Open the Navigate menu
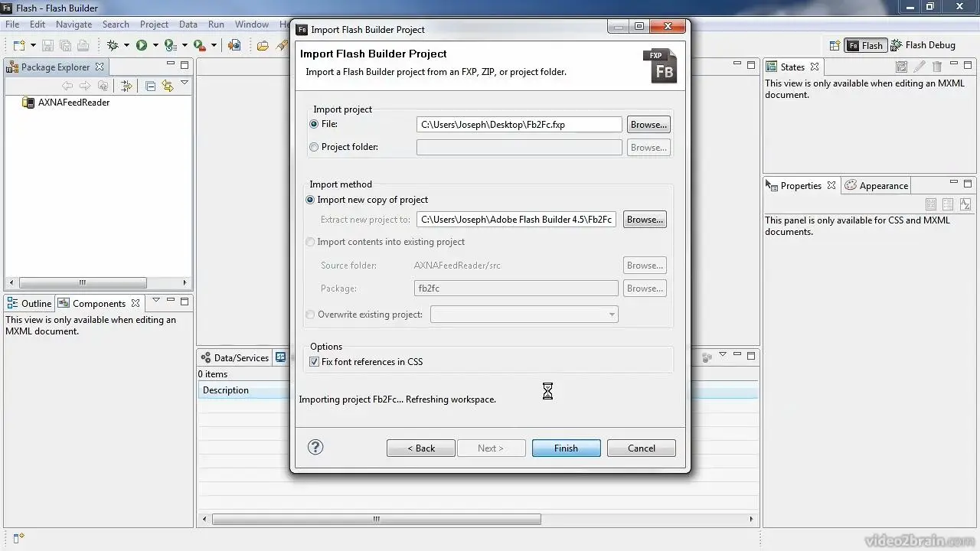 point(73,24)
